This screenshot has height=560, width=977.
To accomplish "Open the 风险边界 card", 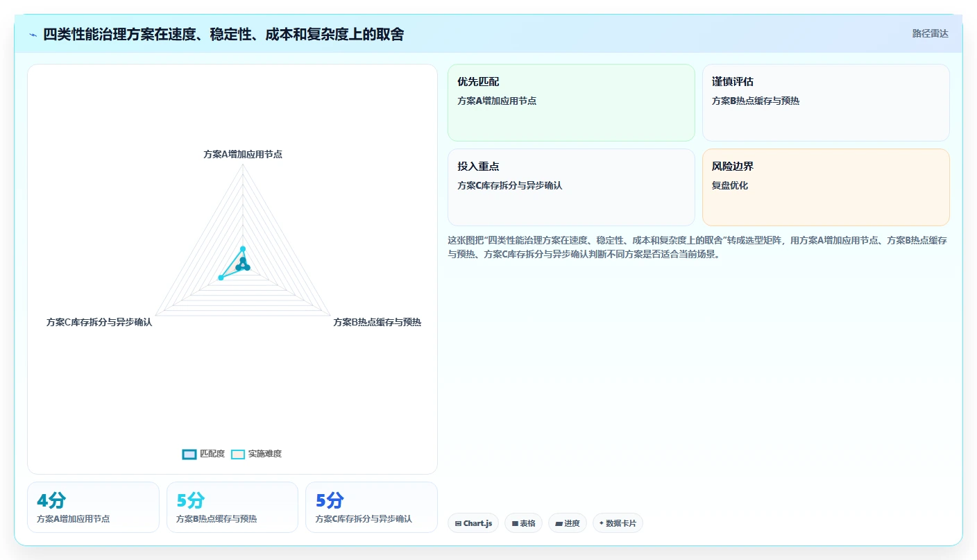I will 826,187.
